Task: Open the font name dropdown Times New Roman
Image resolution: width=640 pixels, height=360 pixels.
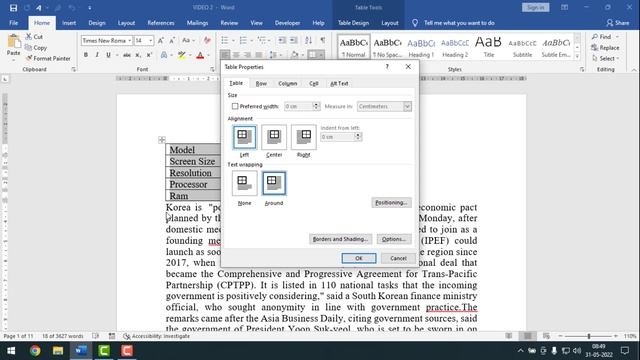Action: tap(129, 41)
